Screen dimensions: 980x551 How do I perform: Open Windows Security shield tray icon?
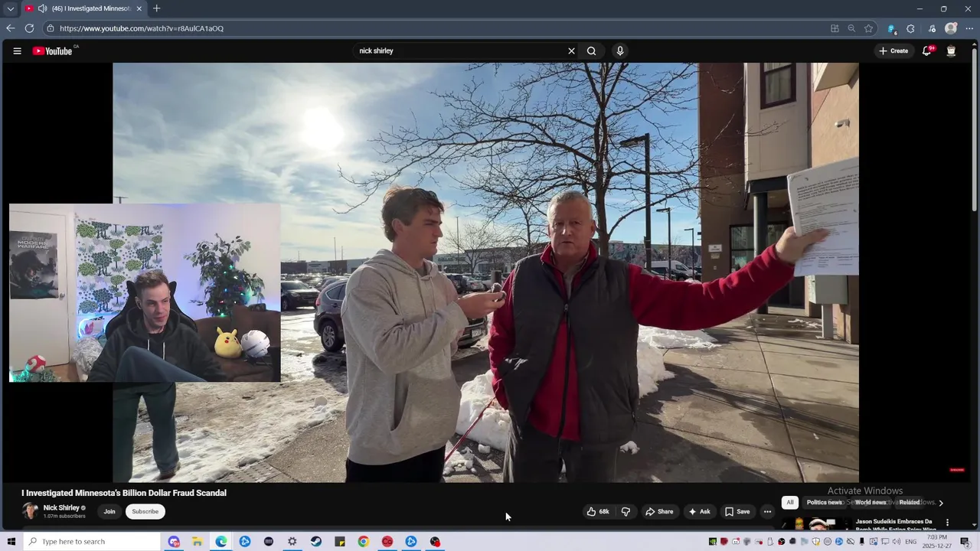pyautogui.click(x=816, y=542)
